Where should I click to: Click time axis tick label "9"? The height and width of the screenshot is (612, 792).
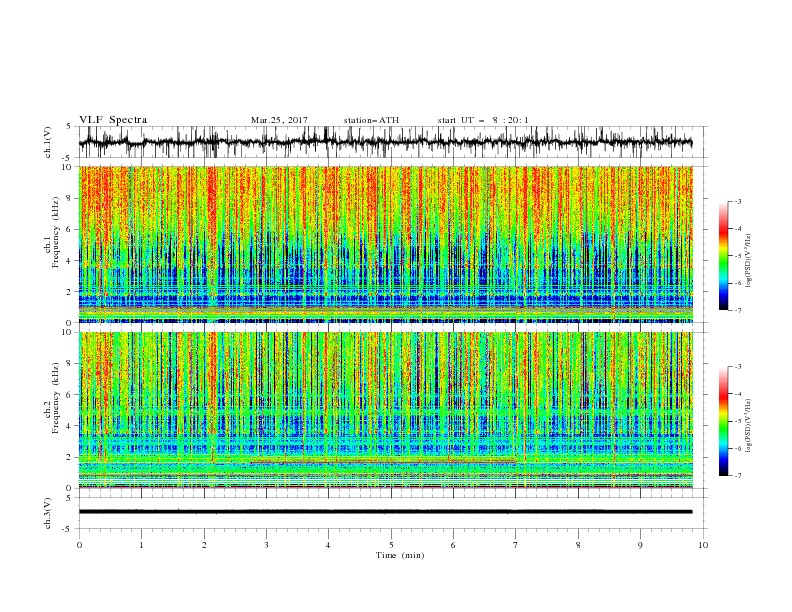[x=640, y=545]
